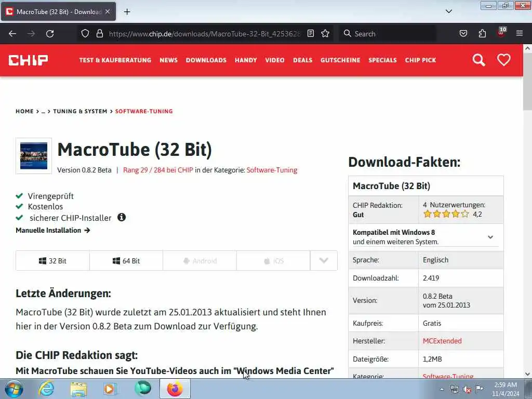The image size is (532, 399).
Task: Open Software-Tuning category link beside Kategorie
Action: click(272, 170)
